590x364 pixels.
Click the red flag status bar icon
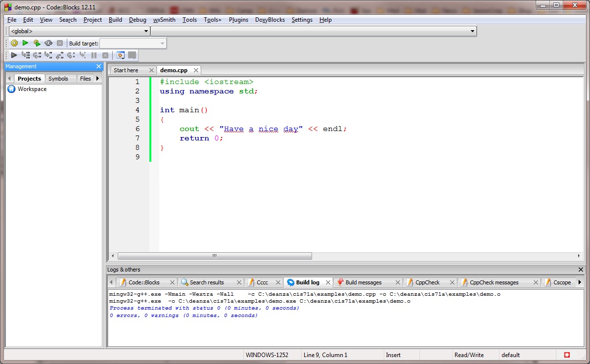[567, 355]
